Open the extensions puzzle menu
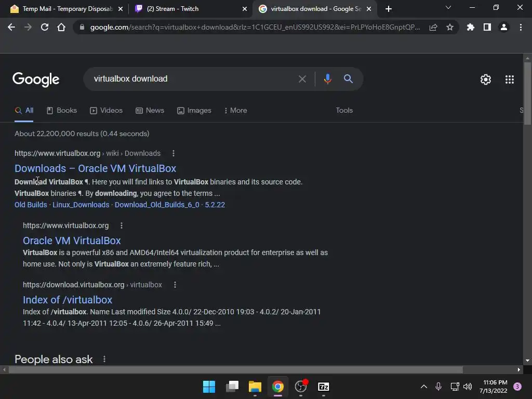Viewport: 532px width, 399px height. pos(470,27)
